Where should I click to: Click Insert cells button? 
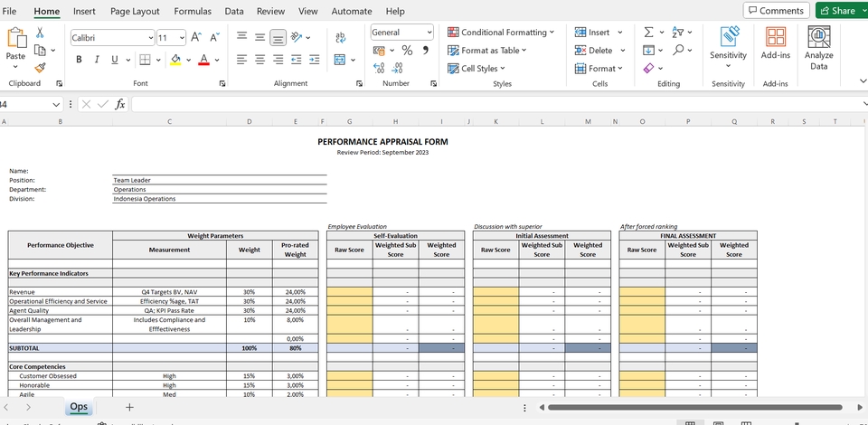592,32
